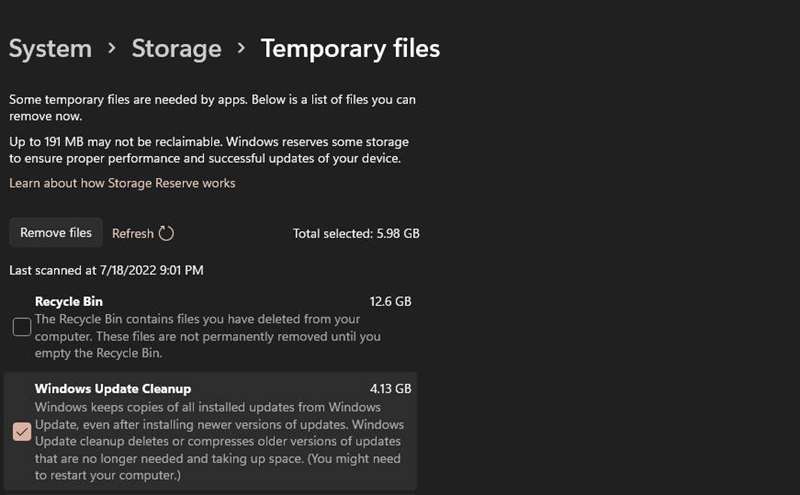The image size is (800, 495).
Task: Click the 191 MB storage reserve notice
Action: (209, 150)
